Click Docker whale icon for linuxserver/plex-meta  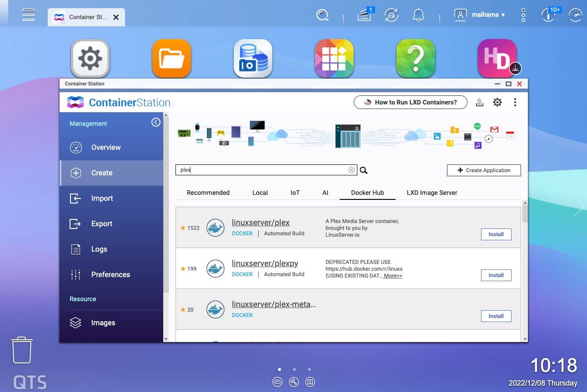pyautogui.click(x=216, y=310)
